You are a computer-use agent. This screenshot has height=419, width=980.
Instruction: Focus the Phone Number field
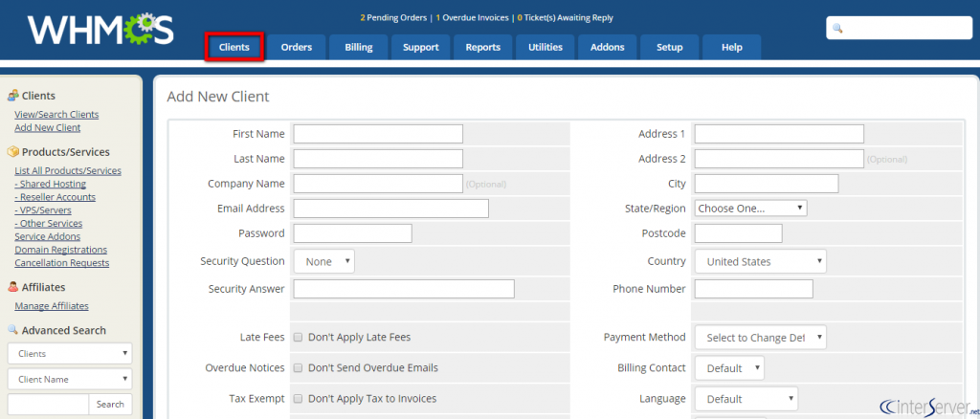tap(754, 289)
